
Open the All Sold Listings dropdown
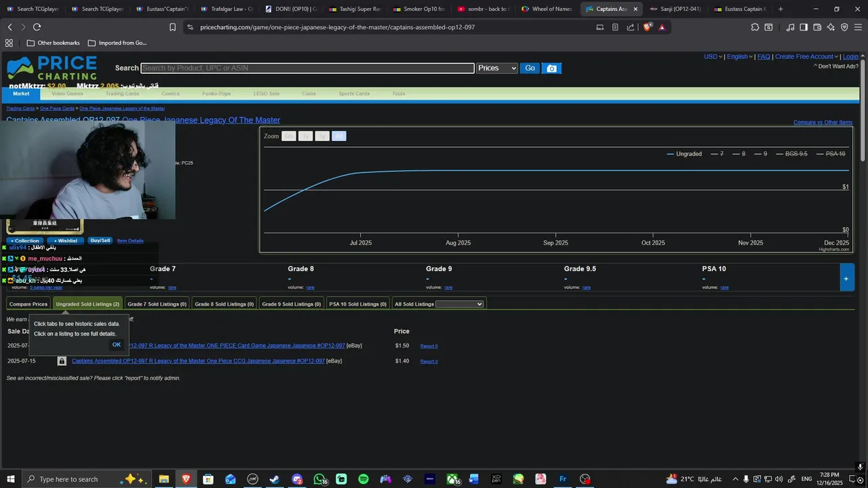point(459,304)
